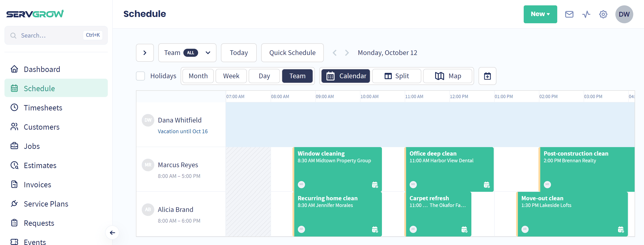Click MR badge on Post-construction clean card
This screenshot has height=245, width=644.
coord(547,184)
